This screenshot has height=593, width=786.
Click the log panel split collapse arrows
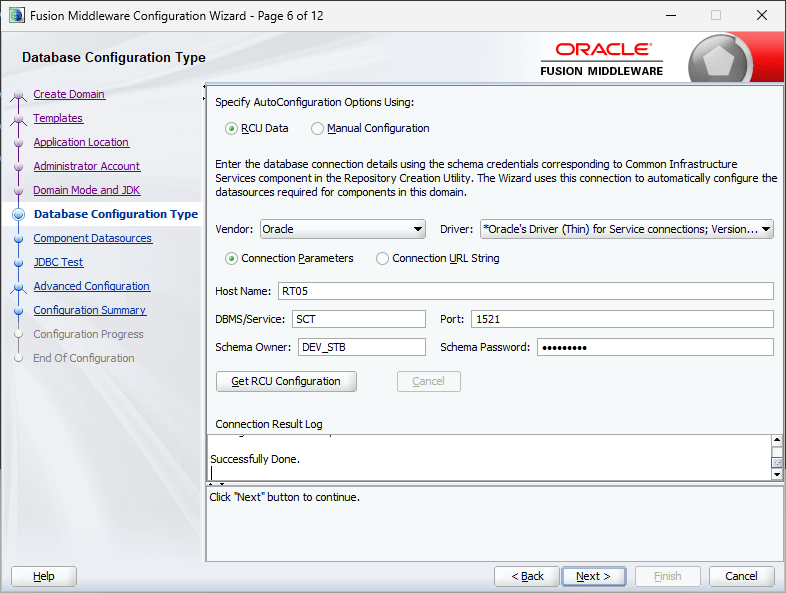click(216, 484)
